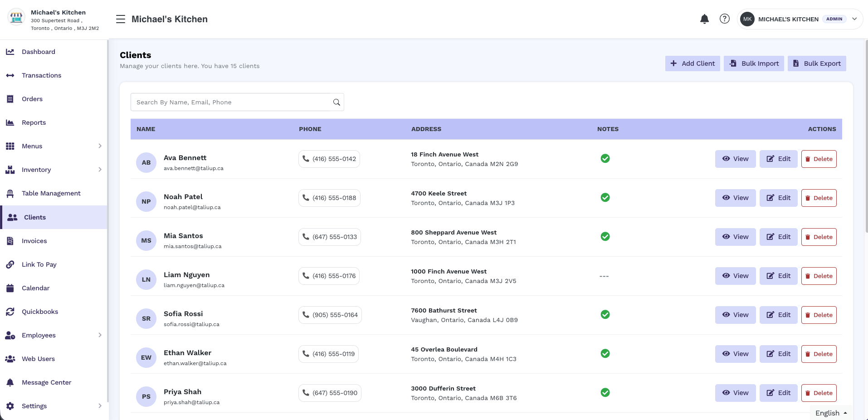Click the Table Management icon in sidebar
Viewport: 868px width, 420px height.
(10, 193)
